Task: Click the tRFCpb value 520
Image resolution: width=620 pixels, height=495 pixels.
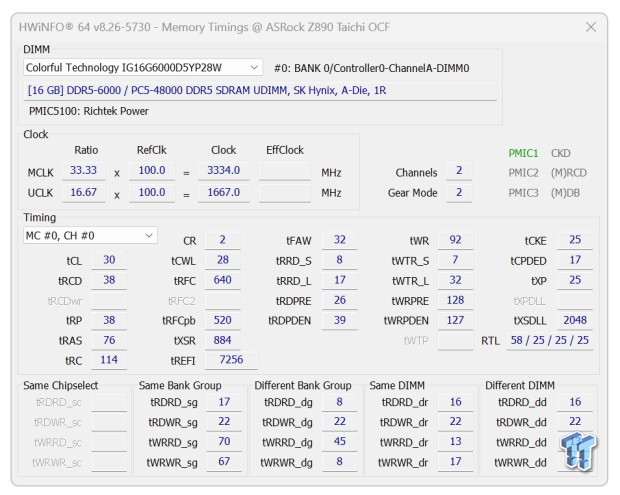Action: (223, 320)
